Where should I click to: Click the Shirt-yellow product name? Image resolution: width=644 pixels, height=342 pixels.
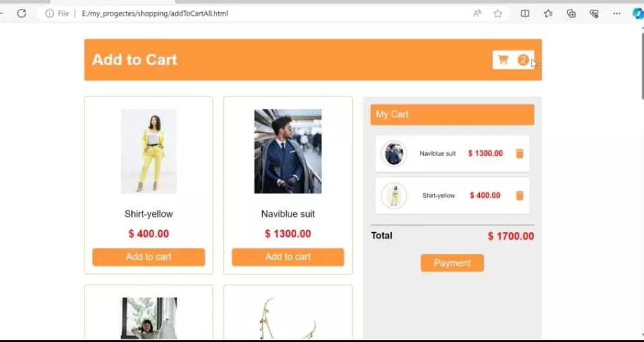pos(149,214)
